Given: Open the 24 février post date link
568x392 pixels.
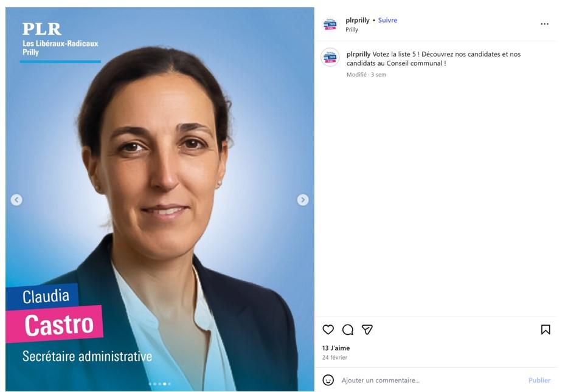Looking at the screenshot, I should 334,357.
